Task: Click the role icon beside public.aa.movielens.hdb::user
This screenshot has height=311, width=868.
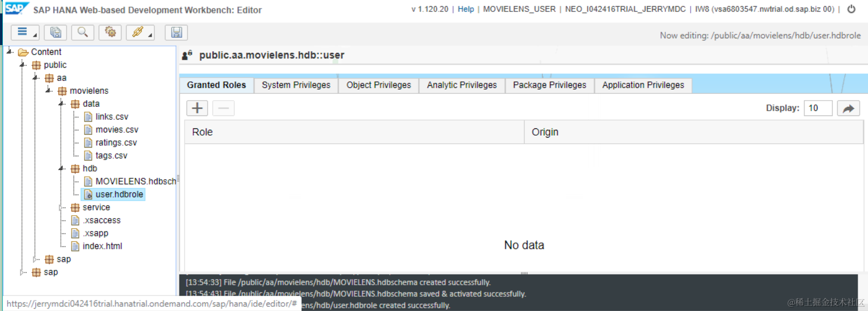Action: [187, 55]
